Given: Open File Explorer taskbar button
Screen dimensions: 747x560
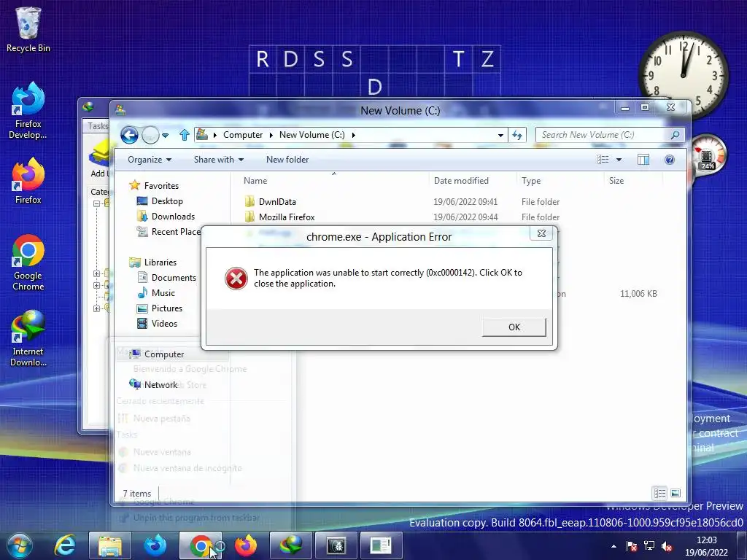Looking at the screenshot, I should 109,545.
